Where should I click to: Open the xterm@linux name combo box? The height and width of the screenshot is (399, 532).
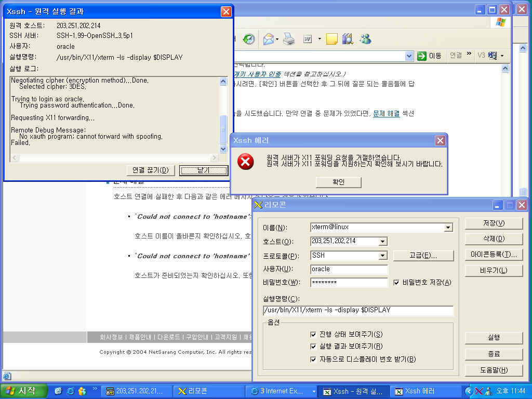click(x=448, y=227)
